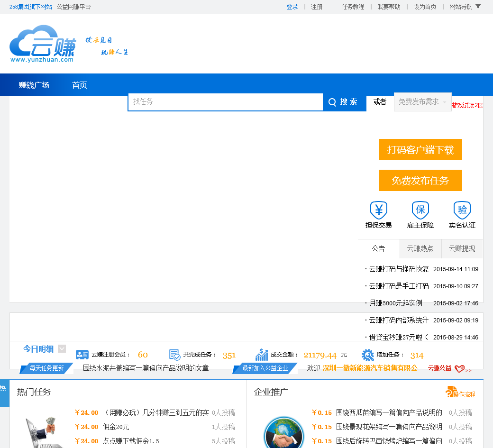Click the 共完成任务 checklist icon

coord(174,355)
